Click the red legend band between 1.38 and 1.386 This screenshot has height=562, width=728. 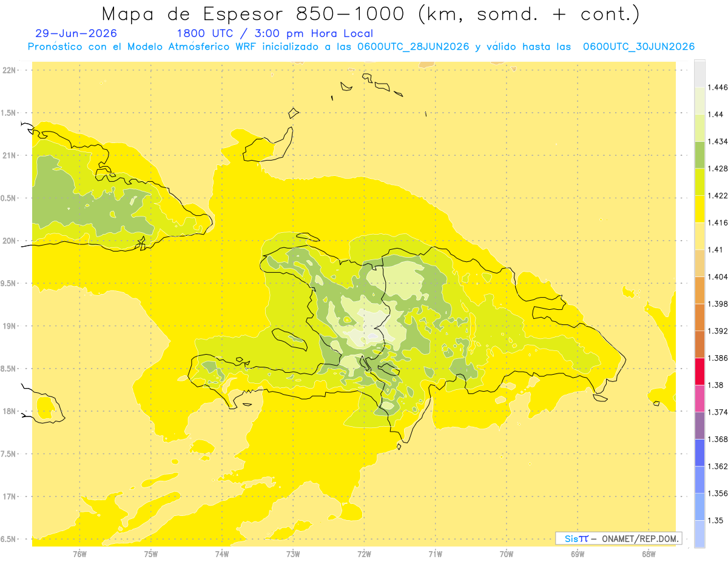click(699, 372)
